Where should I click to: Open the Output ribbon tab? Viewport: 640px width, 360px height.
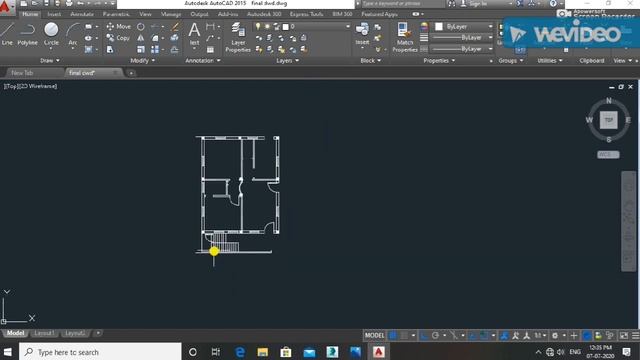coord(199,14)
